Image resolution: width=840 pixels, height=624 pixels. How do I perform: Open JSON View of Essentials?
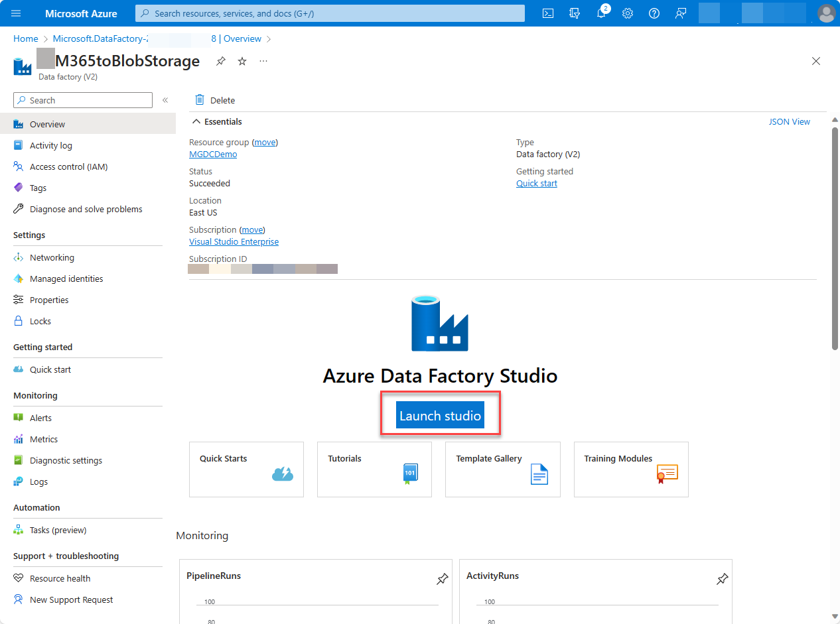tap(789, 121)
